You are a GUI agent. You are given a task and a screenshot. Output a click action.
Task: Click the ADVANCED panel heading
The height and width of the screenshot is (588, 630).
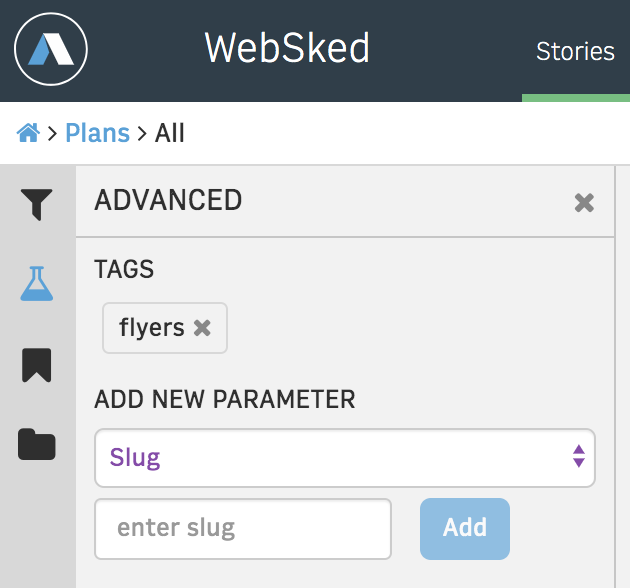(x=168, y=200)
